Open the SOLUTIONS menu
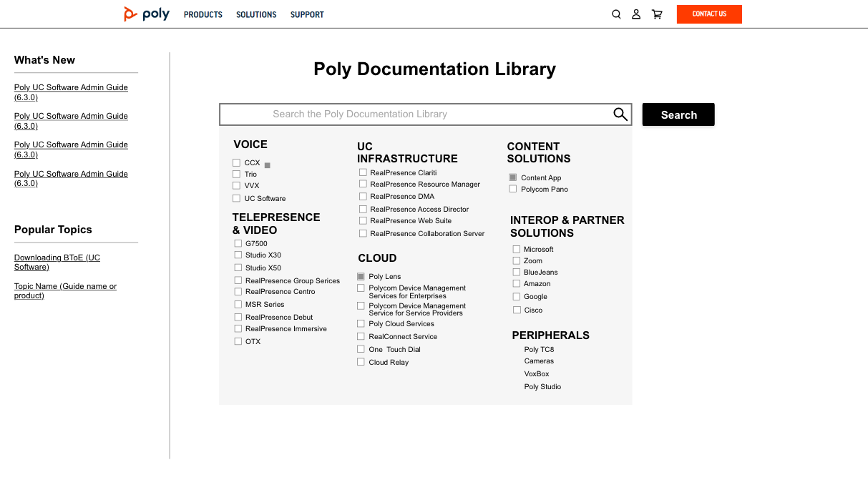Viewport: 868px width, 485px height. (256, 14)
